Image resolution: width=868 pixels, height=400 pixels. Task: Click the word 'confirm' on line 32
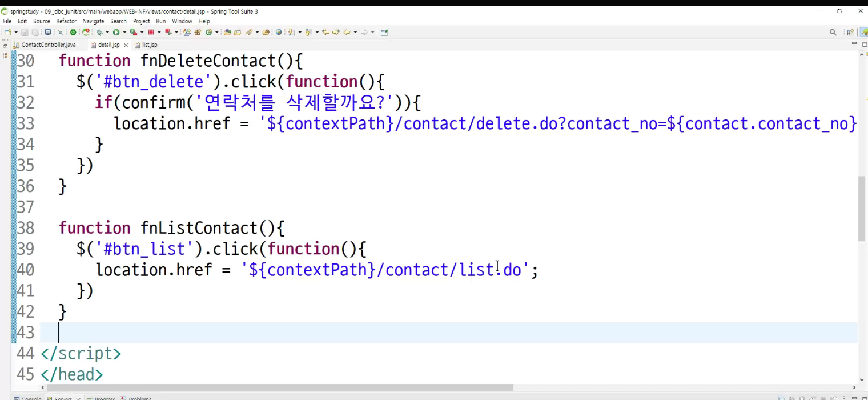(155, 103)
